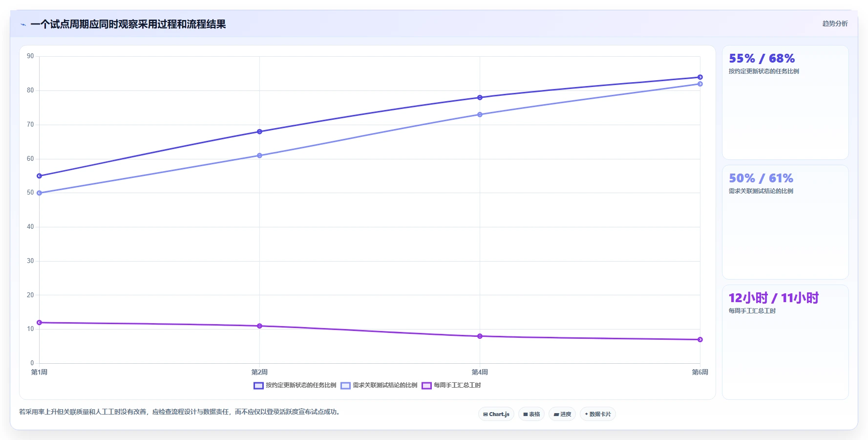This screenshot has width=868, height=440.
Task: Click the 第4周 x-axis label
Action: point(480,373)
